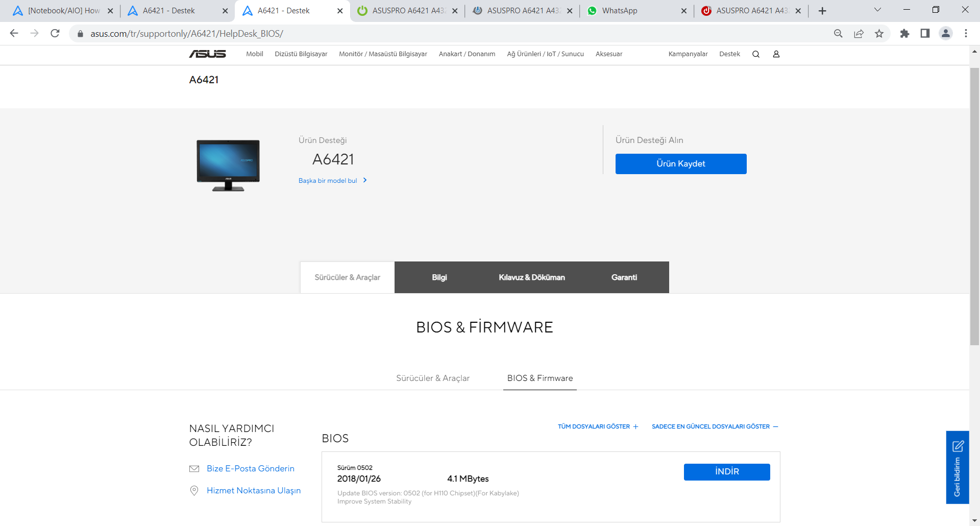Click the Improve System Stability text
This screenshot has width=980, height=526.
tap(374, 502)
